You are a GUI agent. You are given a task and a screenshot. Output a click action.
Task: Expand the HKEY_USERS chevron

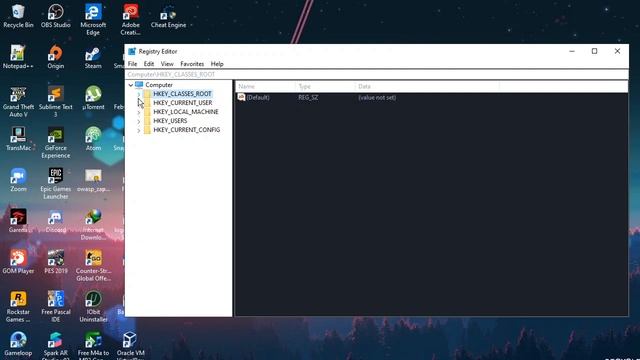(x=139, y=121)
